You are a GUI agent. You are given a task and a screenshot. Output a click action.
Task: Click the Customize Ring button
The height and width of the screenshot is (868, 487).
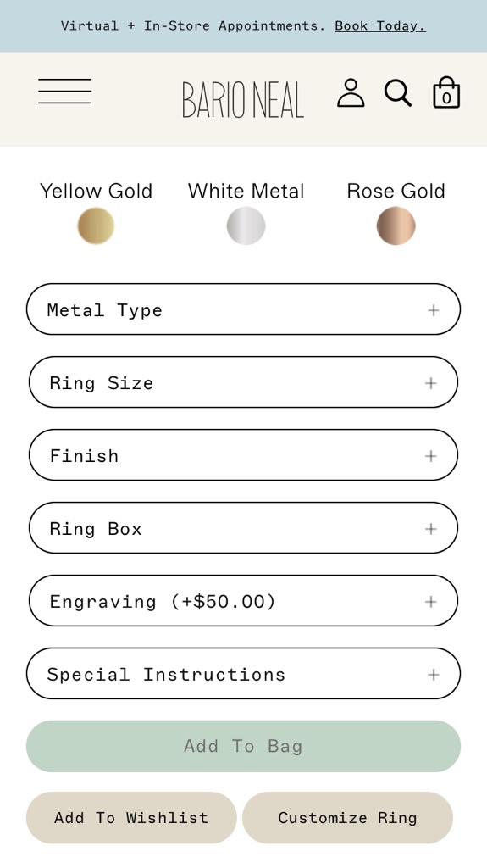[x=347, y=818]
